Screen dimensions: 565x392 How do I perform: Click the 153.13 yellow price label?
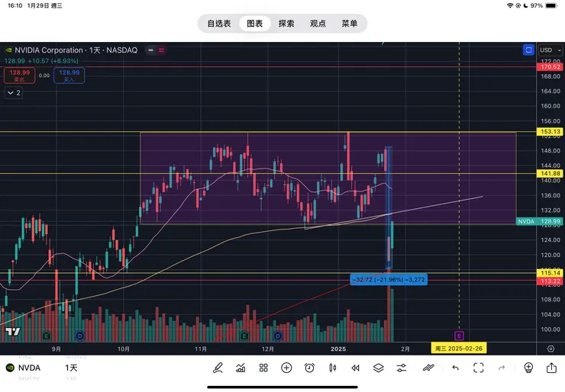click(550, 132)
